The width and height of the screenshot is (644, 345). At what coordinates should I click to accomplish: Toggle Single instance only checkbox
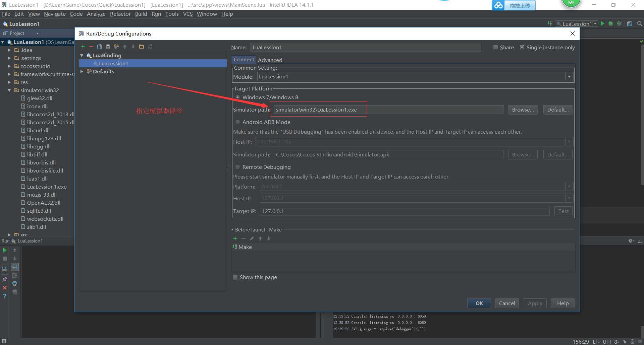coord(522,47)
